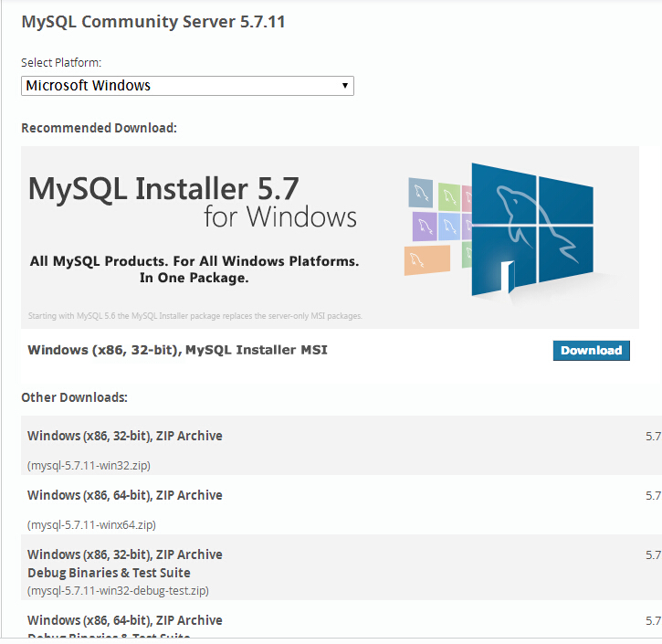Click the mysql-5.7.11-win32-debug-test.zip filename
The width and height of the screenshot is (662, 644).
(119, 590)
